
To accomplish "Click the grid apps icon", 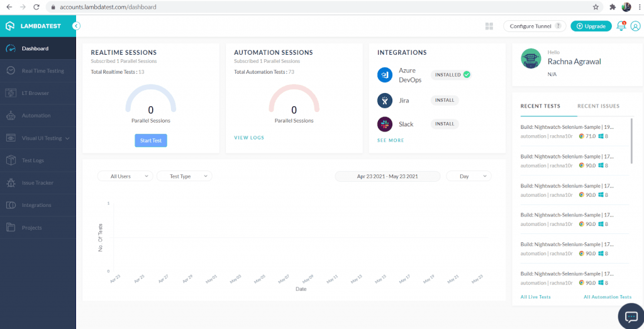I will coord(489,26).
